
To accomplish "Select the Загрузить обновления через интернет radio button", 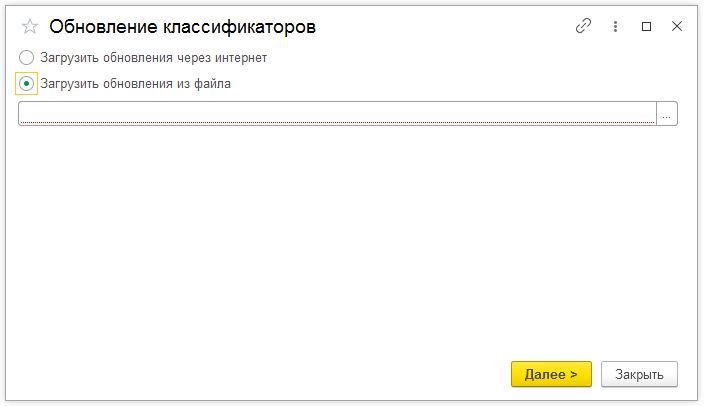I will tap(27, 58).
